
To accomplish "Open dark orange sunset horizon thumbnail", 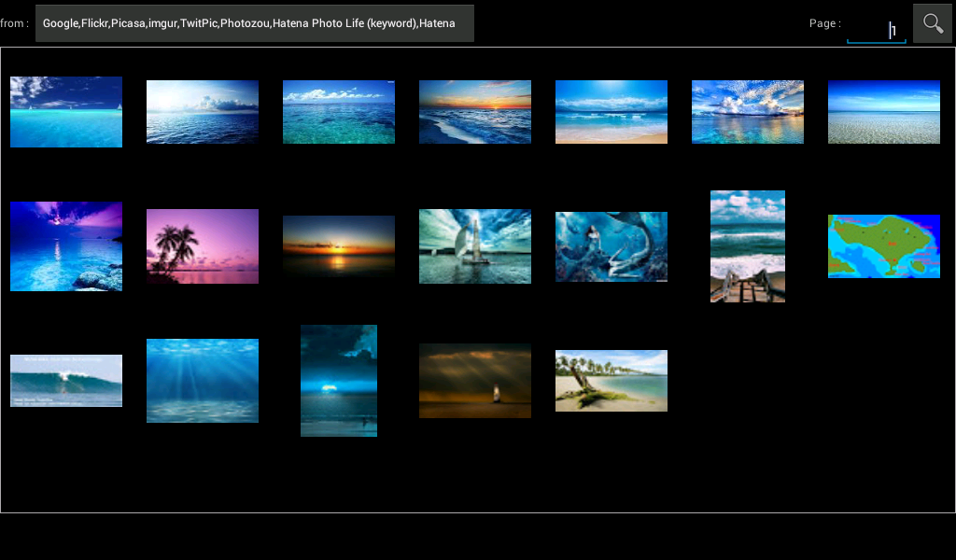I will [338, 246].
